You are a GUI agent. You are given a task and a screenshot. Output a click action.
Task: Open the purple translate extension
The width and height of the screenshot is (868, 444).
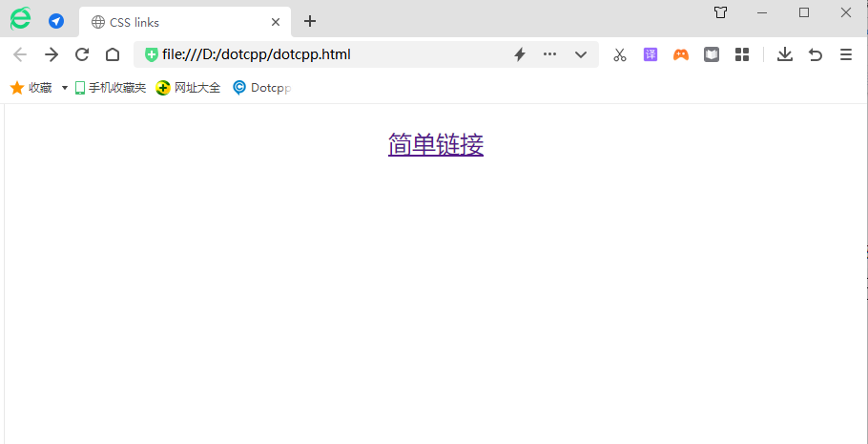tap(651, 54)
